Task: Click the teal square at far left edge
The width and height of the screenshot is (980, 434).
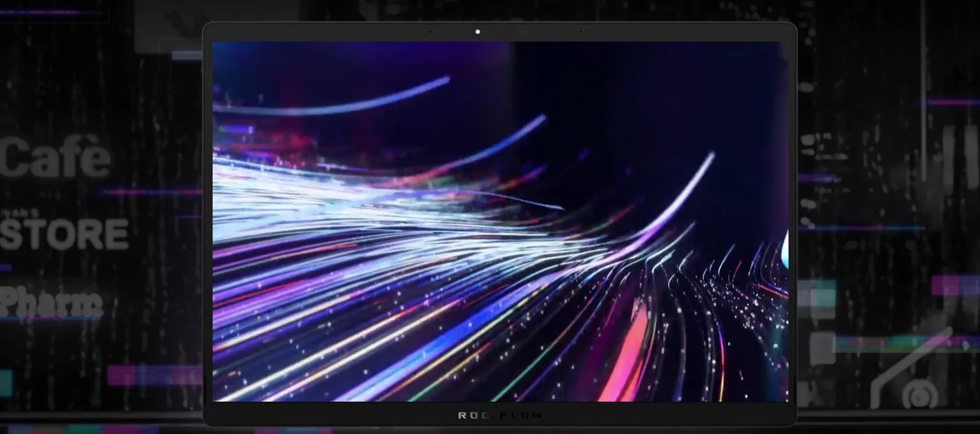Action: [x=5, y=383]
